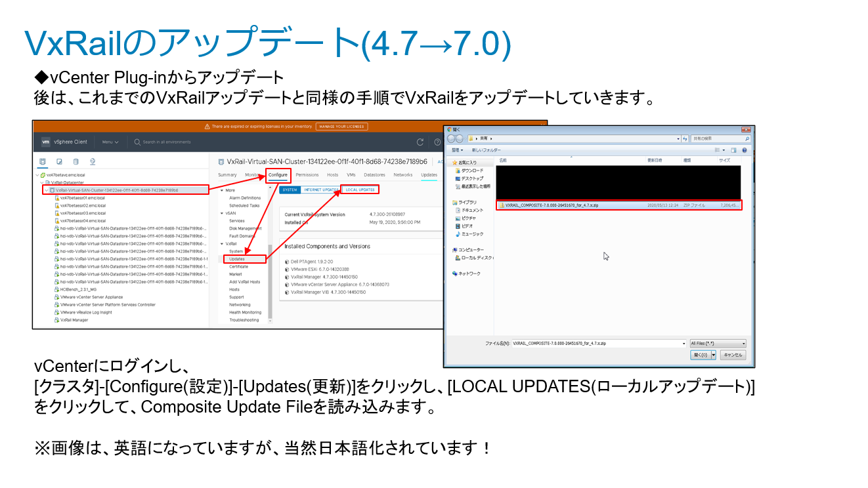This screenshot has width=868, height=488.
Task: Click the vSphere help question mark icon
Action: pos(437,142)
